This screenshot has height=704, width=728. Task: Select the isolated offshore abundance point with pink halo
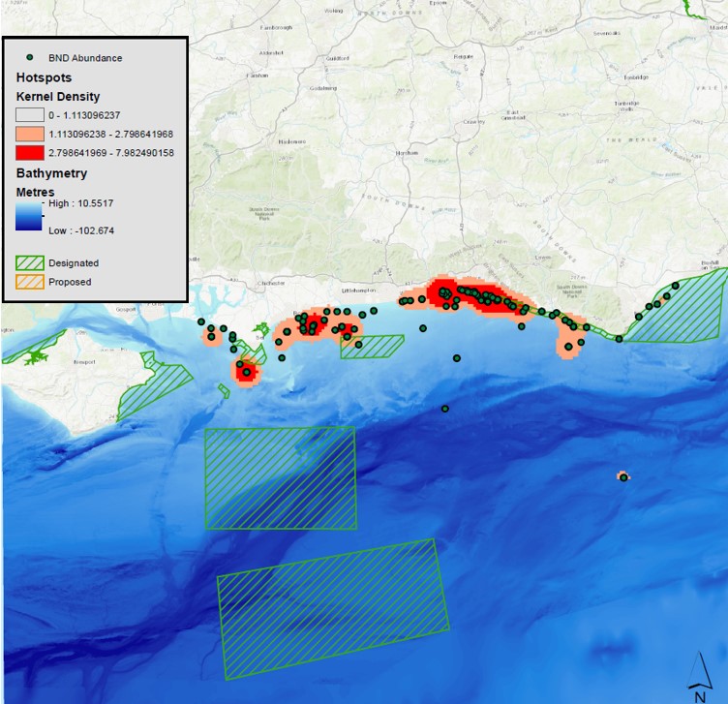click(623, 476)
